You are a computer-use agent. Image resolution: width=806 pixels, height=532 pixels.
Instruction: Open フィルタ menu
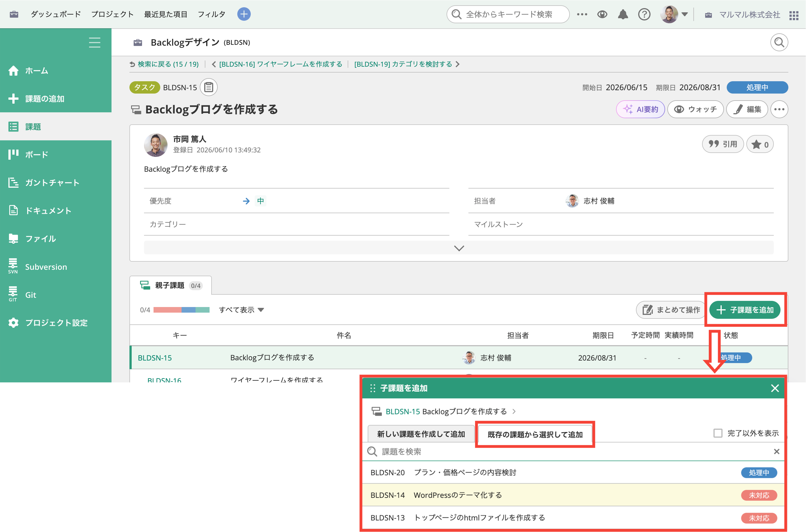[x=211, y=14]
